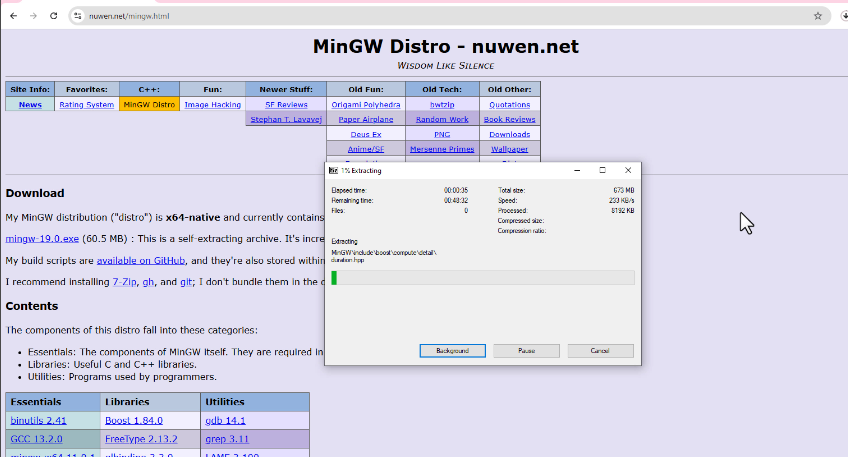Image resolution: width=848 pixels, height=457 pixels.
Task: Open the Deus Ex link
Action: (x=366, y=135)
